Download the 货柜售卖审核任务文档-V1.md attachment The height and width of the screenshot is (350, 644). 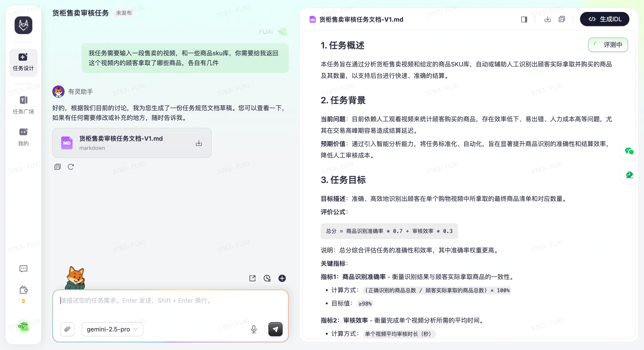click(199, 143)
